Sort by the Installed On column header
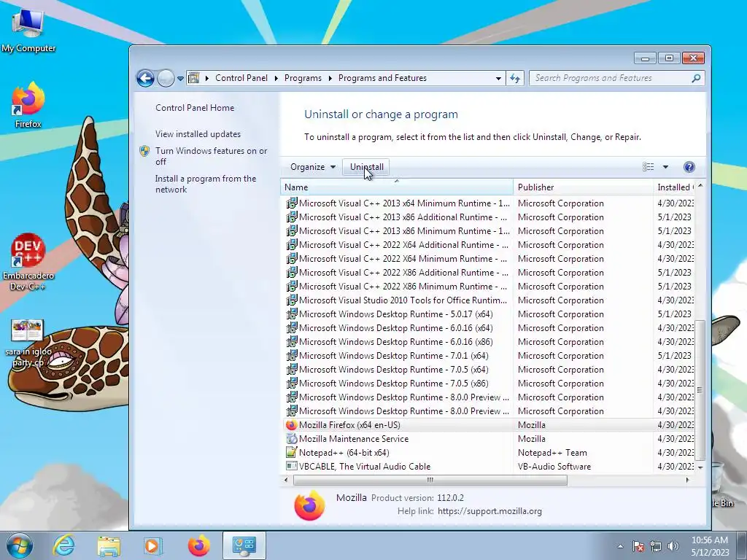 [x=674, y=187]
